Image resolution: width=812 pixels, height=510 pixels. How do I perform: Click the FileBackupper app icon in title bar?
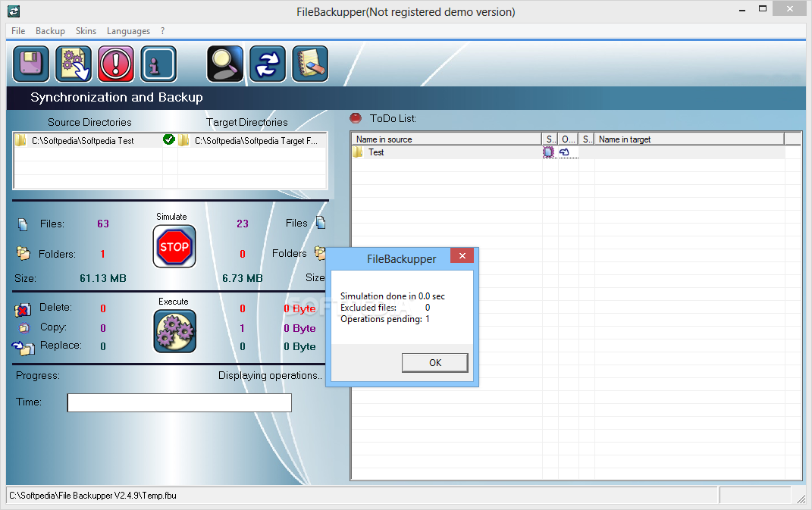14,11
